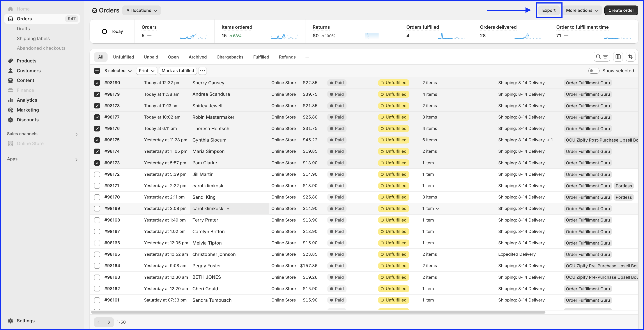Switch to the Open tab

pos(173,57)
